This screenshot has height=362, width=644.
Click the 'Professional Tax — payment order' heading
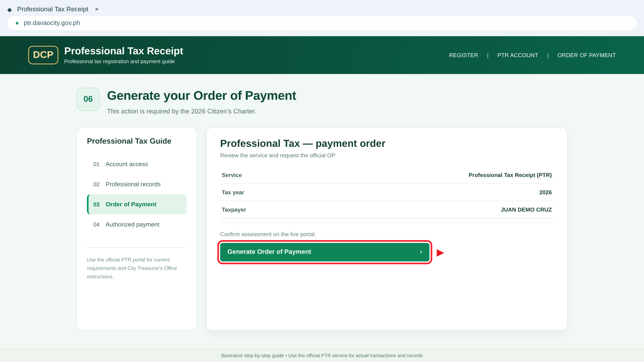click(303, 144)
